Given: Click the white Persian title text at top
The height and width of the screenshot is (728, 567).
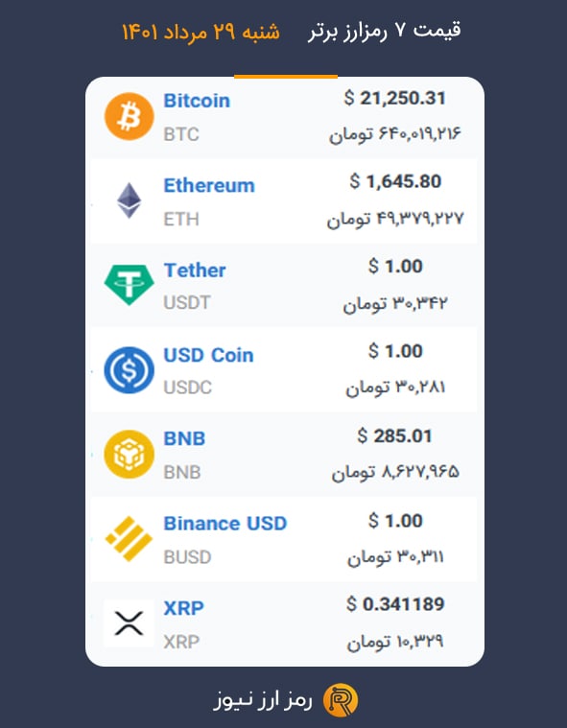Looking at the screenshot, I should 385,31.
